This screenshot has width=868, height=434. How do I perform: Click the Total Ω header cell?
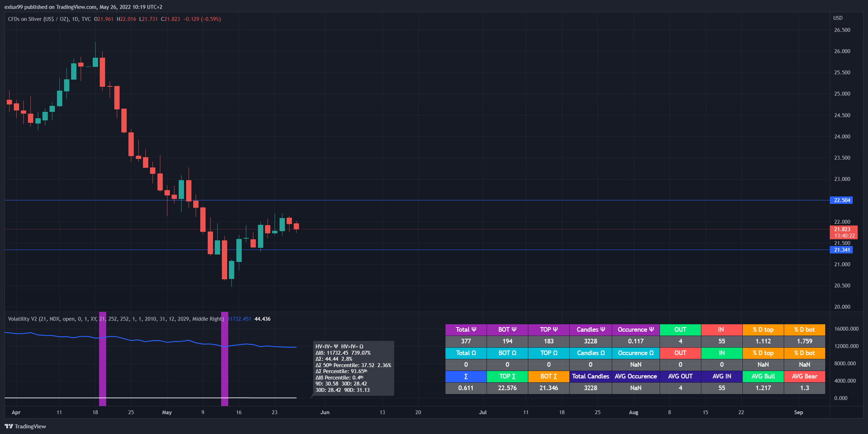[466, 353]
